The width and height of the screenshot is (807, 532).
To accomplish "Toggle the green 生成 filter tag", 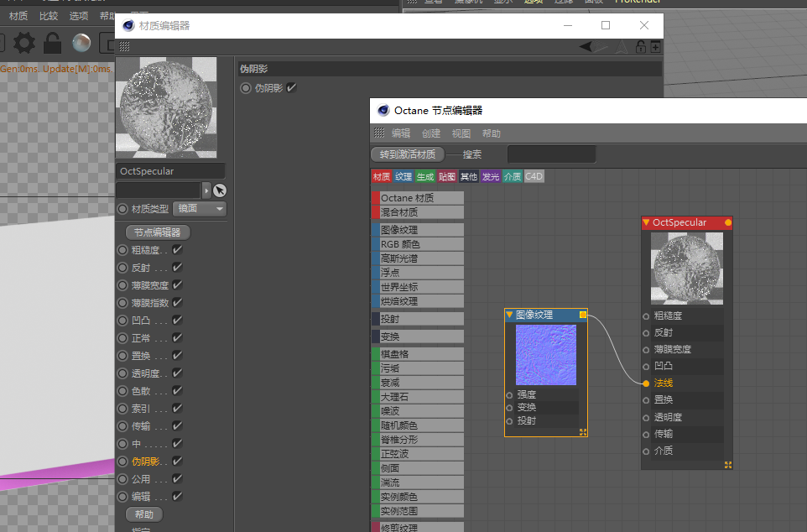I will pos(425,177).
